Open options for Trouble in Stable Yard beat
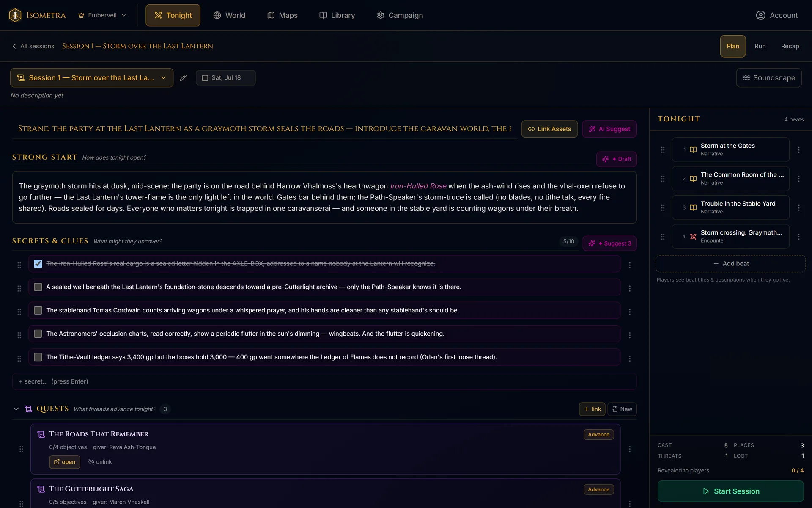Image resolution: width=812 pixels, height=508 pixels. [x=798, y=208]
